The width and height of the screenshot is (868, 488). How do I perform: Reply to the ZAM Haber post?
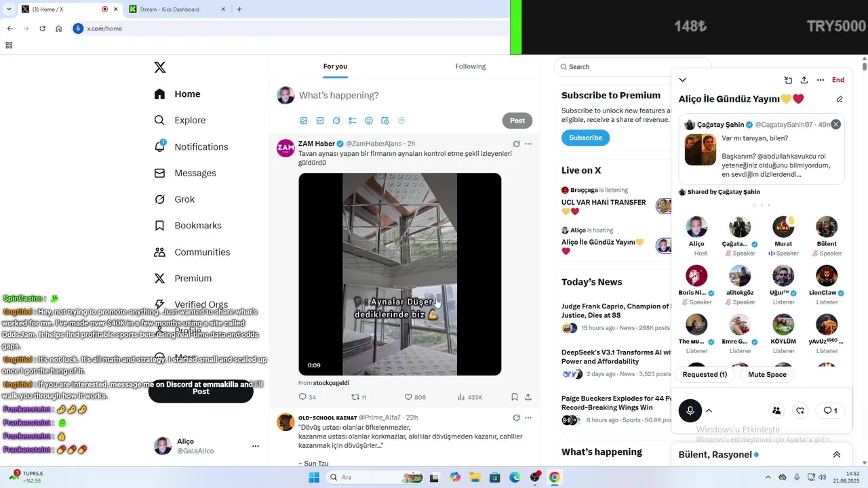pyautogui.click(x=307, y=397)
